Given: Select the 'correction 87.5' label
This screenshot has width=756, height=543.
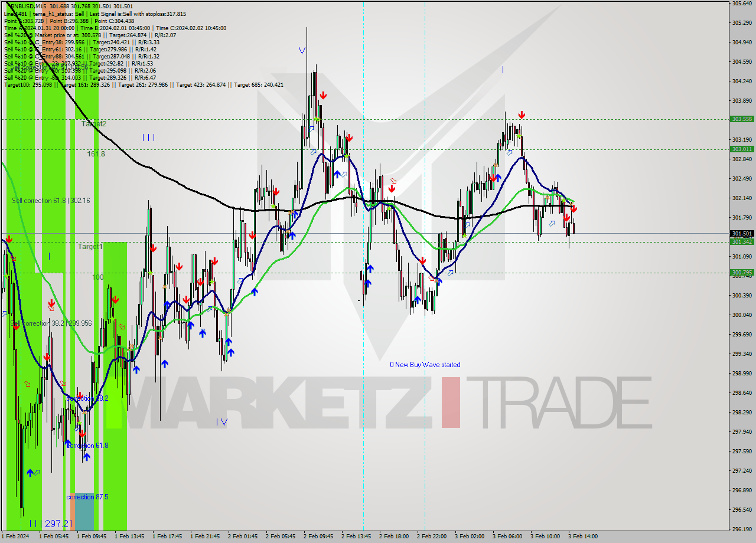Looking at the screenshot, I should click(x=87, y=497).
